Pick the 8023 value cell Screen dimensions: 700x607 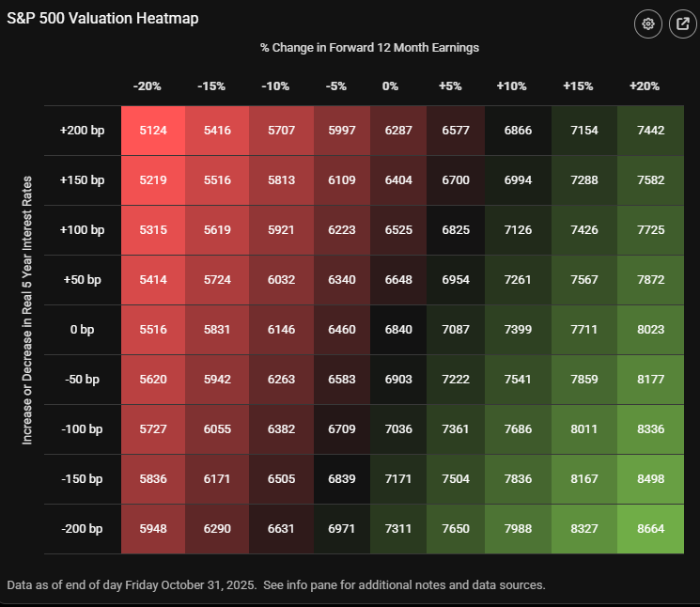pos(650,330)
